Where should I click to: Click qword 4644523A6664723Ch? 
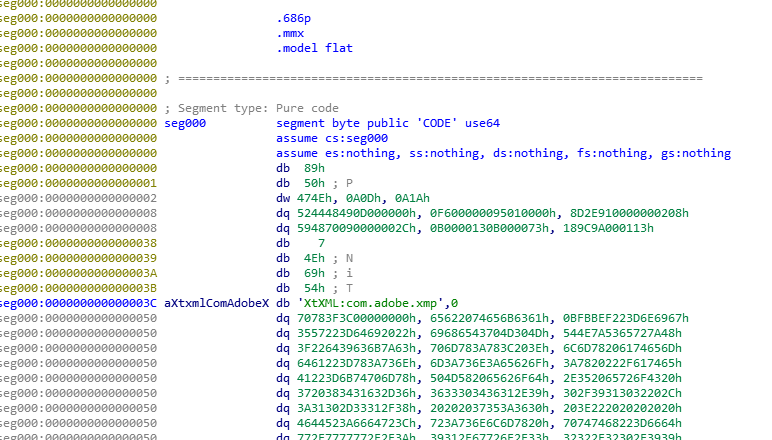(356, 424)
